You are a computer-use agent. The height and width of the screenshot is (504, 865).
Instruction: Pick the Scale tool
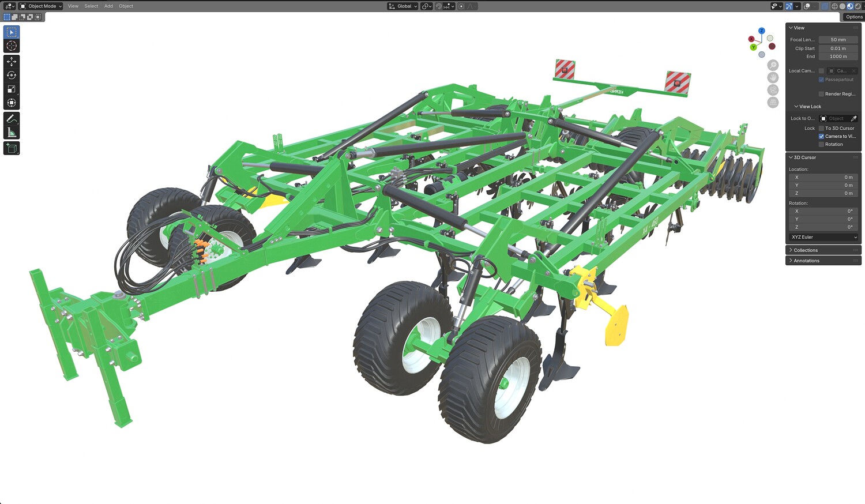(x=12, y=89)
